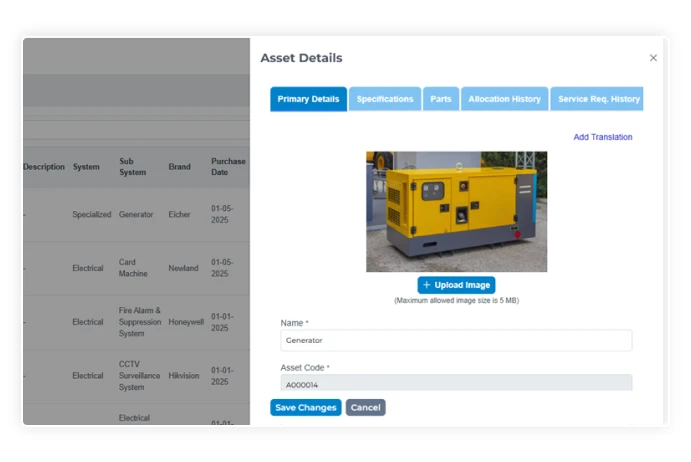This screenshot has height=462, width=691.
Task: Click the Upload Image button
Action: point(456,285)
